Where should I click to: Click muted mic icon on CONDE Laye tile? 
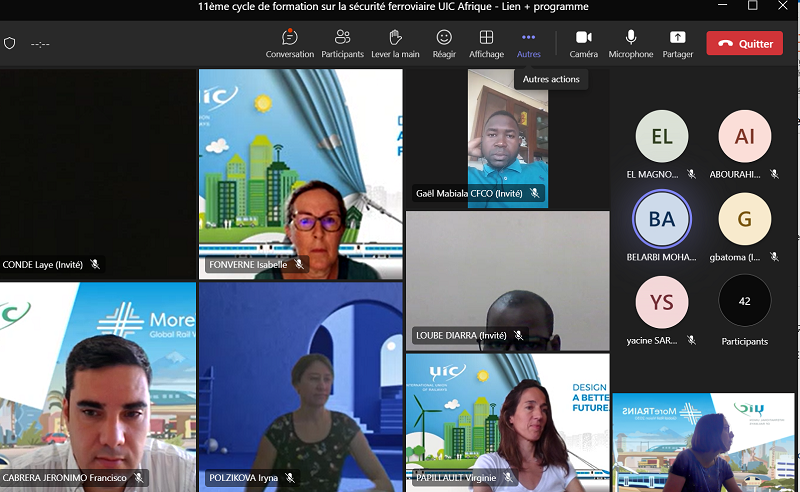[95, 264]
